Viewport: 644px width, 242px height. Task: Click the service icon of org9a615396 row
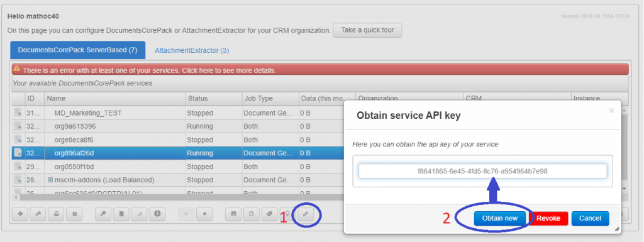[x=18, y=126]
